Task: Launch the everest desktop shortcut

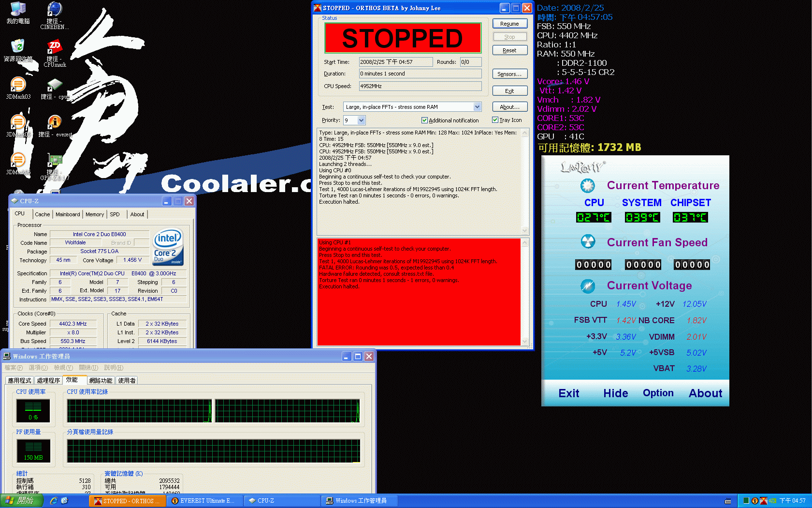Action: 55,126
